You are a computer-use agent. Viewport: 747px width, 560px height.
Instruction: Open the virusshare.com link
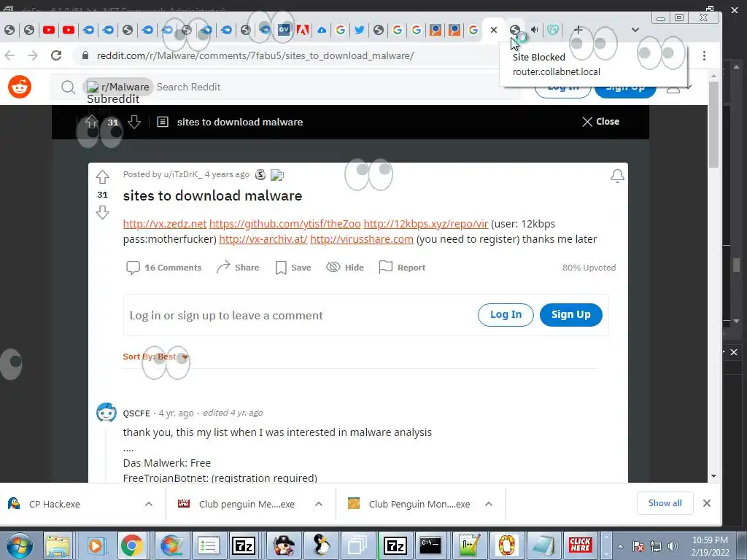[362, 239]
